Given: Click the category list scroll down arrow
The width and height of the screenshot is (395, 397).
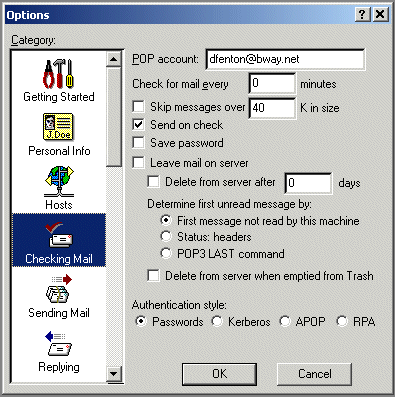Looking at the screenshot, I should click(114, 373).
